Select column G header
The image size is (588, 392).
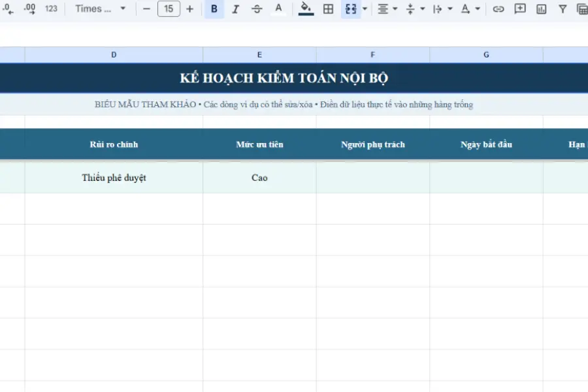[x=486, y=55]
